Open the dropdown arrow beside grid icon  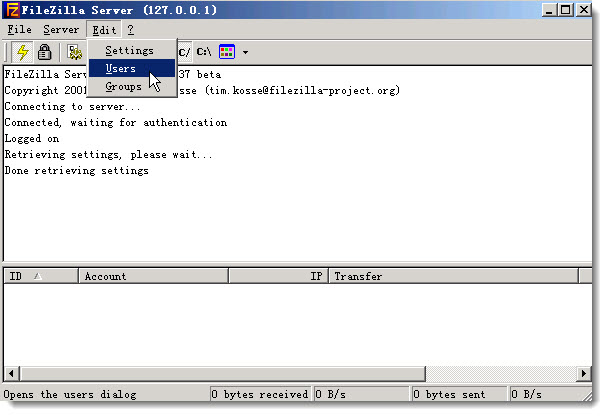245,52
